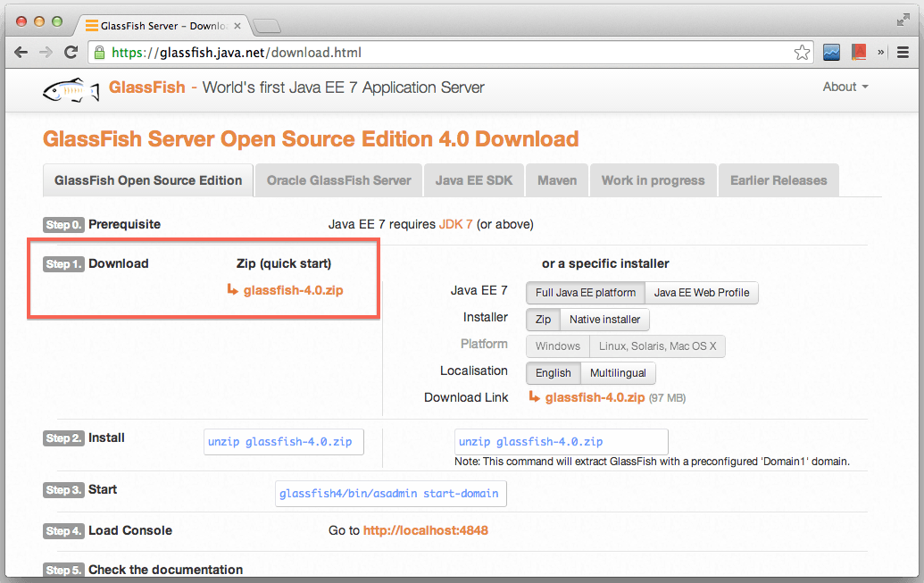The width and height of the screenshot is (924, 583).
Task: Open a new browser tab
Action: click(266, 26)
